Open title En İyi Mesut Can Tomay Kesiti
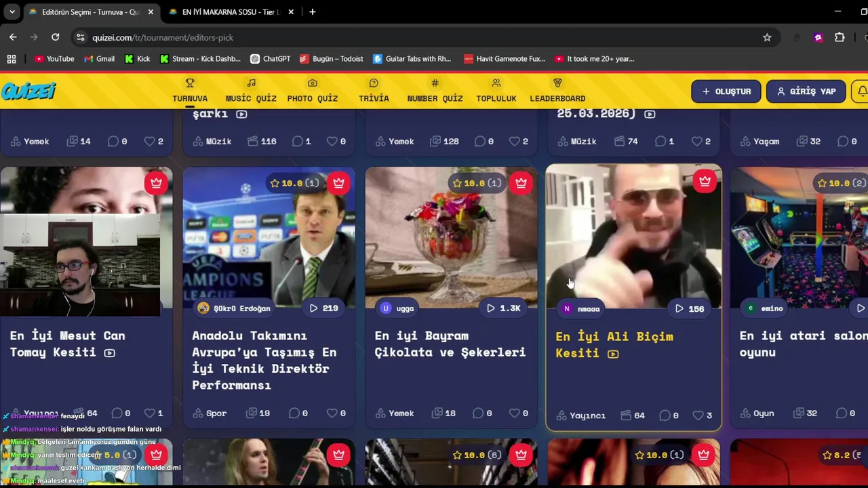The image size is (868, 488). (68, 344)
